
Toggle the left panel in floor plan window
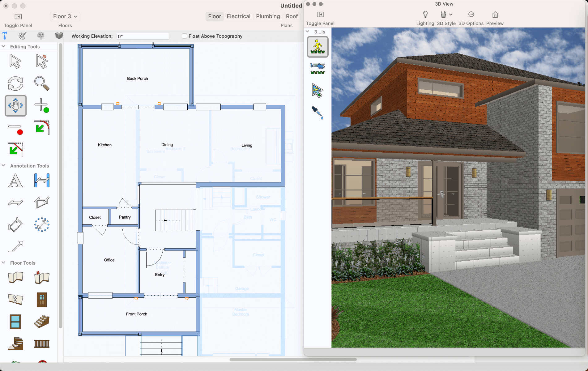pyautogui.click(x=18, y=17)
